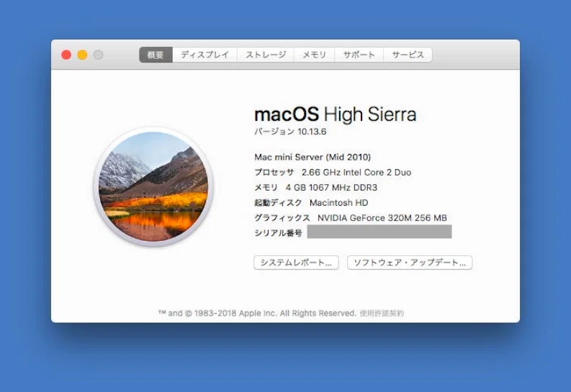This screenshot has width=571, height=392.
Task: Click the Mac mini Server (Mid 2010) text
Action: click(x=313, y=157)
